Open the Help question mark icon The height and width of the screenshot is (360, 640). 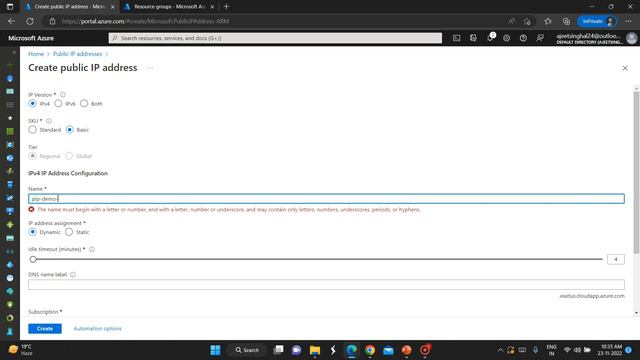(x=523, y=38)
